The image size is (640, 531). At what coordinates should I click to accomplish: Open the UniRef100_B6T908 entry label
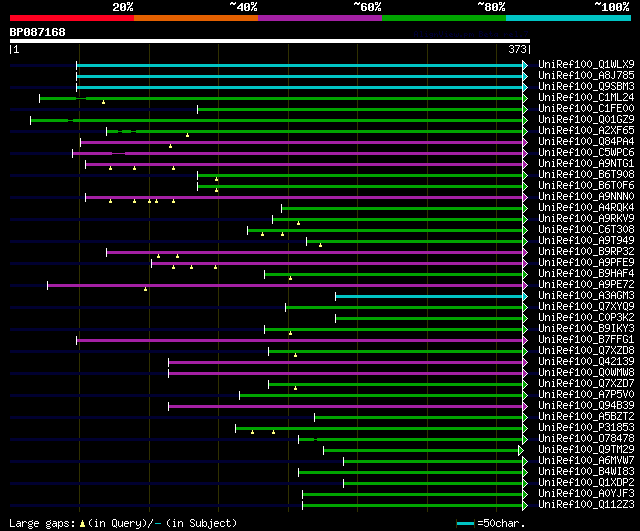586,175
